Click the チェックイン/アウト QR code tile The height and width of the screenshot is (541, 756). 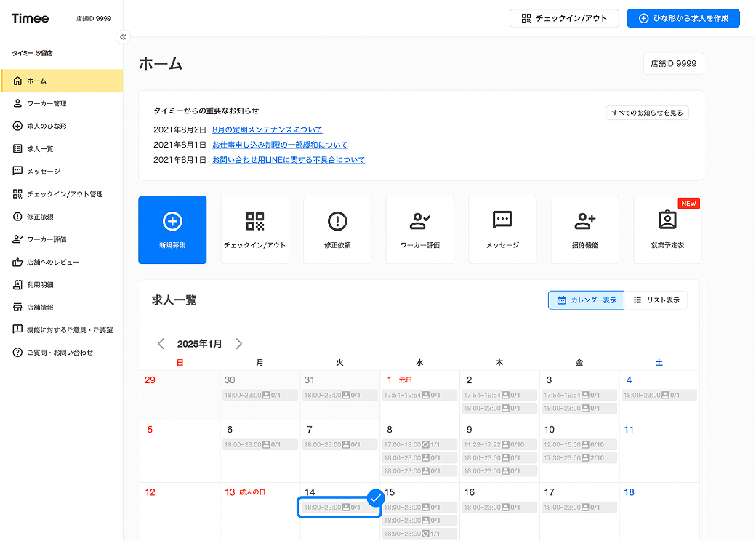pos(255,230)
